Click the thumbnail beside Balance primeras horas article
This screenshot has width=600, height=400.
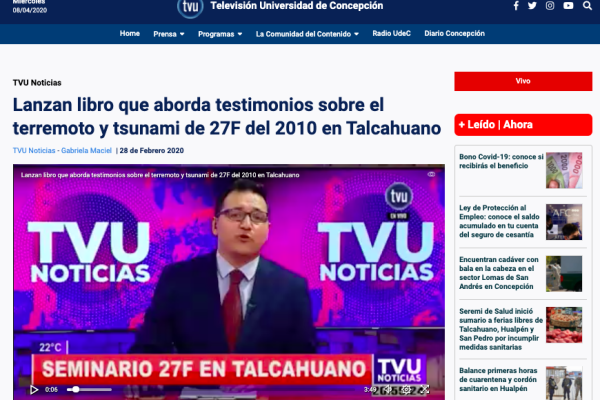(564, 383)
